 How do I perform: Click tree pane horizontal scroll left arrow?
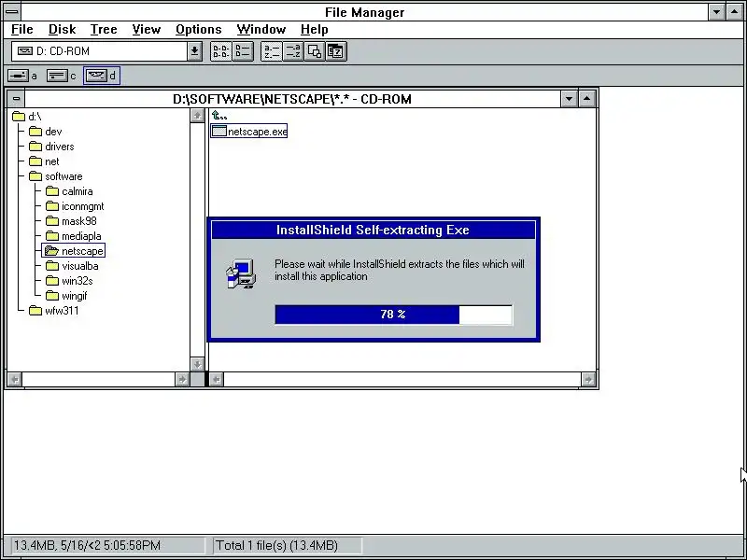15,380
